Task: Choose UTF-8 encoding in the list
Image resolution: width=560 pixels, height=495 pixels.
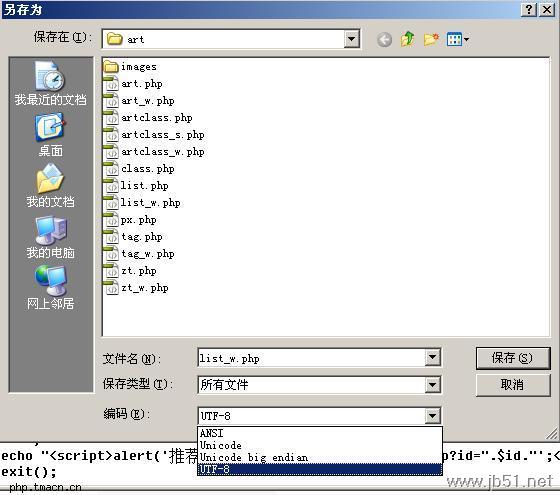Action: (x=320, y=469)
